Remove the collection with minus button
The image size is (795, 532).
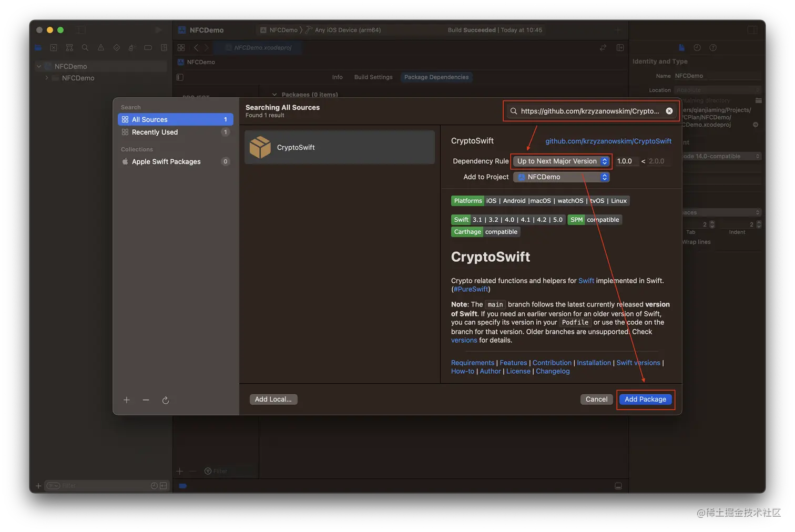click(146, 400)
